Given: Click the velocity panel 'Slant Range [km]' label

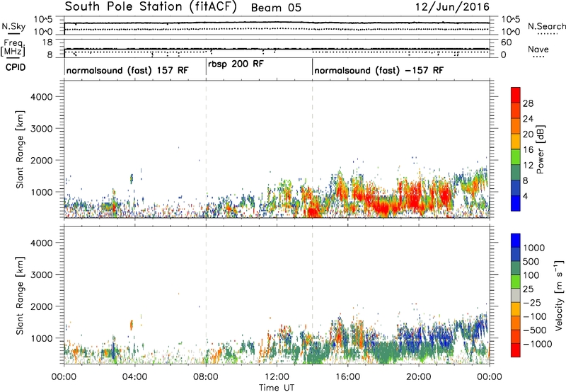Looking at the screenshot, I should coord(20,296).
